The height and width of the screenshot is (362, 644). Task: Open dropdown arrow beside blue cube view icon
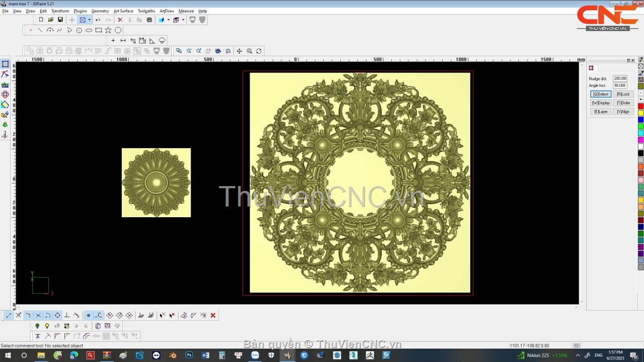pyautogui.click(x=168, y=20)
